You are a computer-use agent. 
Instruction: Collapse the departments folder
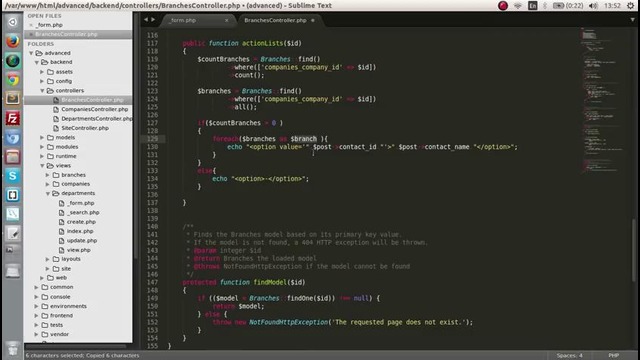coord(48,193)
